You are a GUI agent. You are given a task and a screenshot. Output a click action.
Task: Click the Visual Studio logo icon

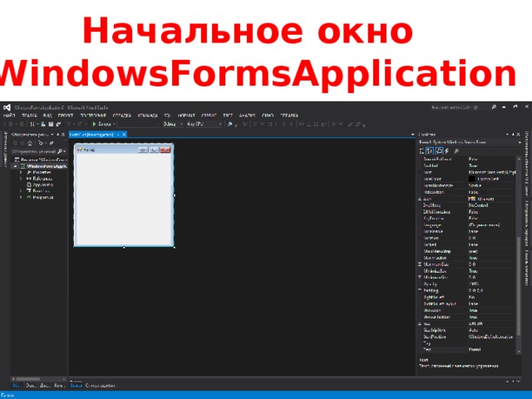coord(7,107)
